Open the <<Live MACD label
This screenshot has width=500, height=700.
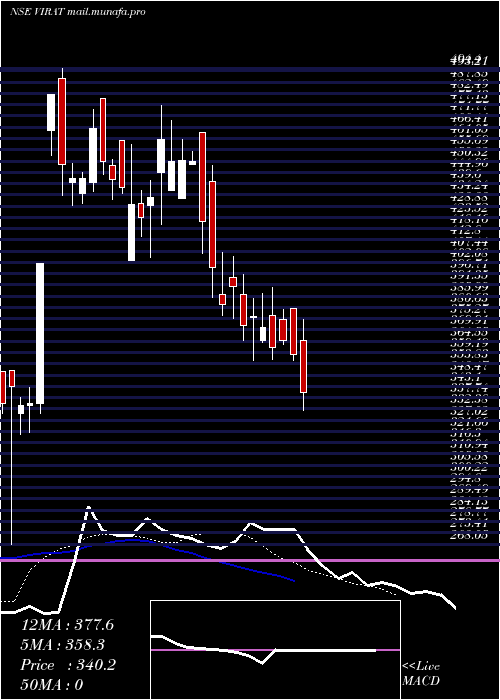(x=421, y=674)
